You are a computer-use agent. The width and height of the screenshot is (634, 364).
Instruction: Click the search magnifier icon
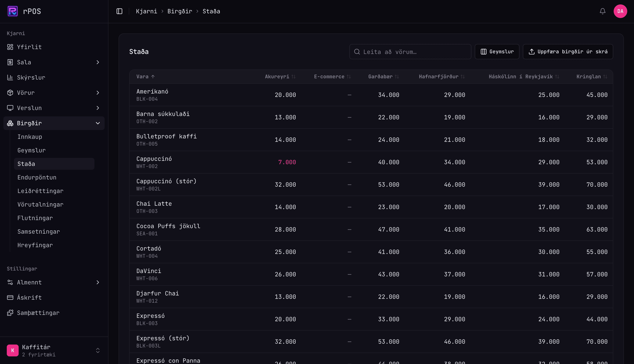click(x=357, y=52)
